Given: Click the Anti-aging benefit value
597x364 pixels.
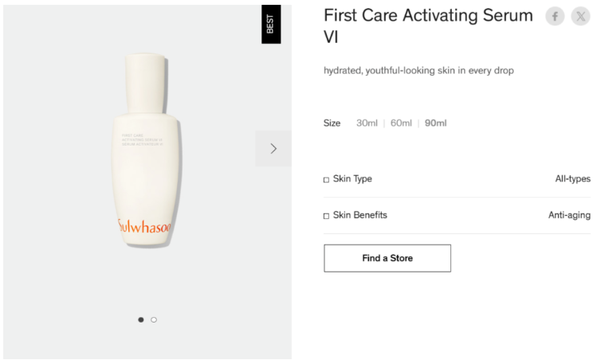Looking at the screenshot, I should (x=569, y=216).
